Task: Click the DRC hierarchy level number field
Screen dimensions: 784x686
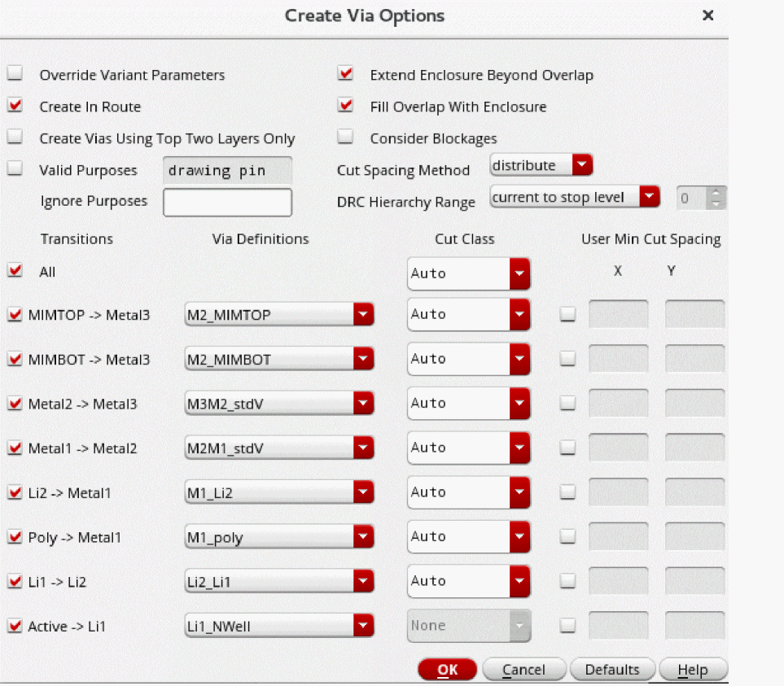Action: click(692, 199)
